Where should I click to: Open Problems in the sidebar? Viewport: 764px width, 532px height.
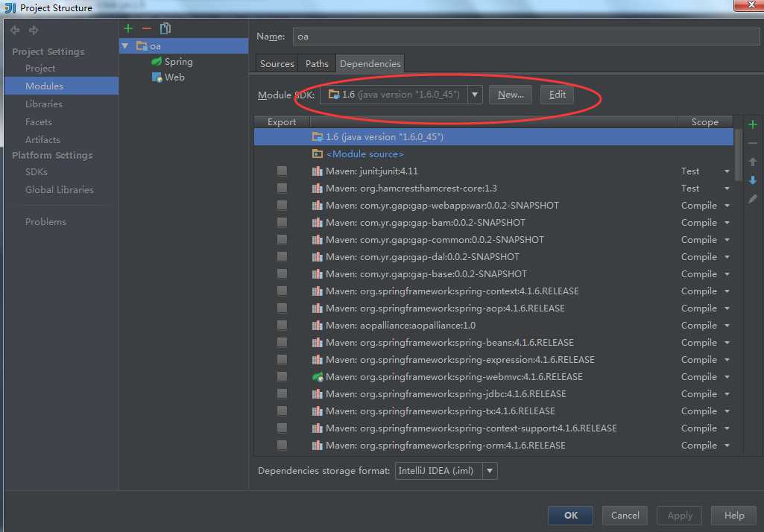click(45, 222)
